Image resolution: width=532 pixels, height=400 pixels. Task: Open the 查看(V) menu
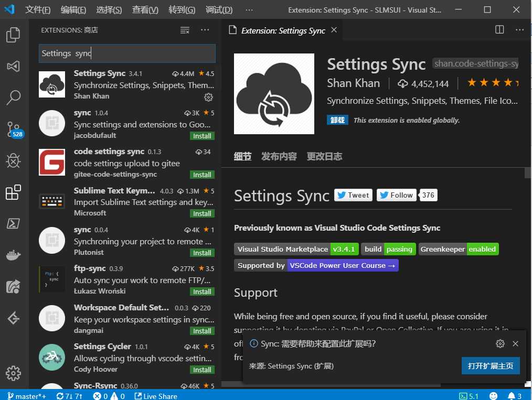pos(145,10)
